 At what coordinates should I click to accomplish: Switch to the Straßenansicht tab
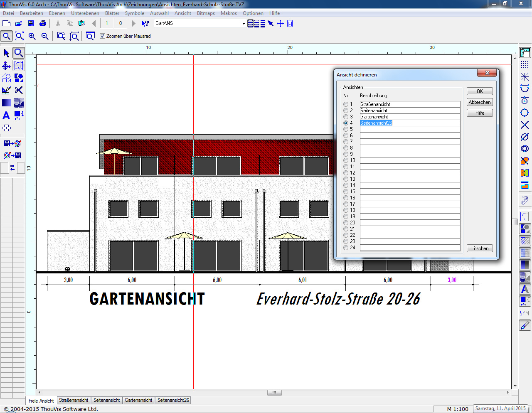click(74, 400)
